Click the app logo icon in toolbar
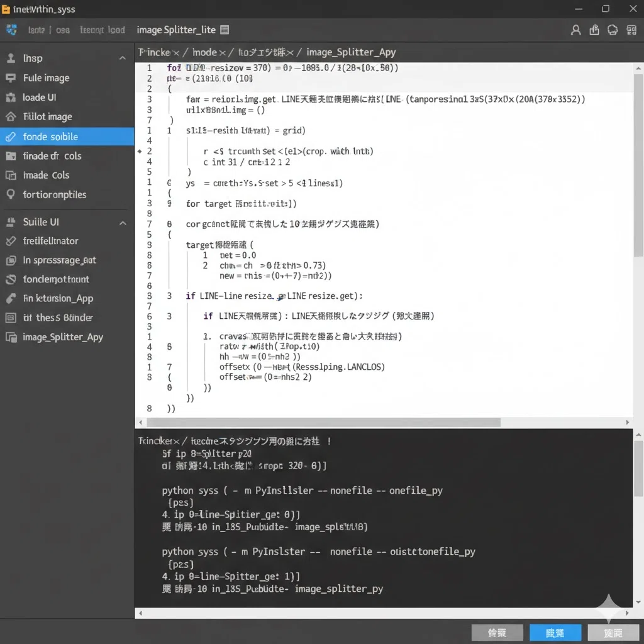The width and height of the screenshot is (644, 644). 11,30
